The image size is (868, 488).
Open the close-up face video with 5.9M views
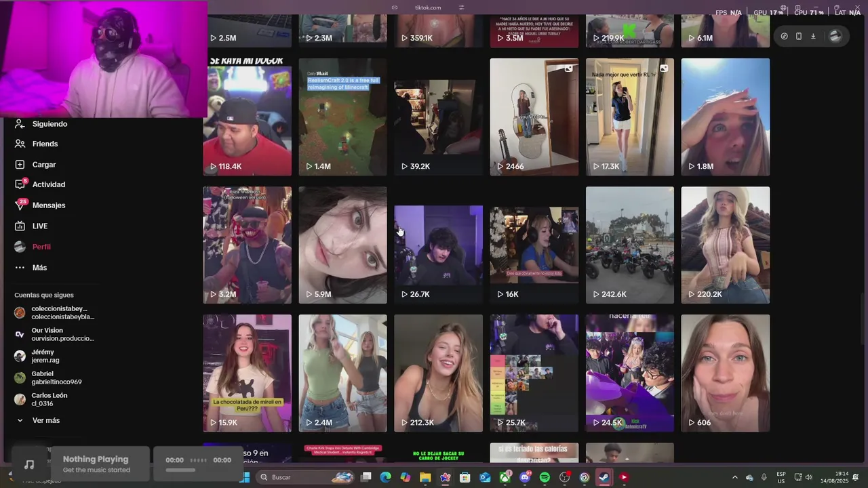pos(343,245)
